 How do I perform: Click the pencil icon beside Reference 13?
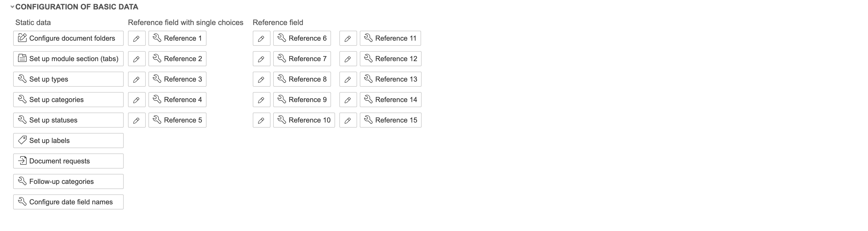[348, 79]
